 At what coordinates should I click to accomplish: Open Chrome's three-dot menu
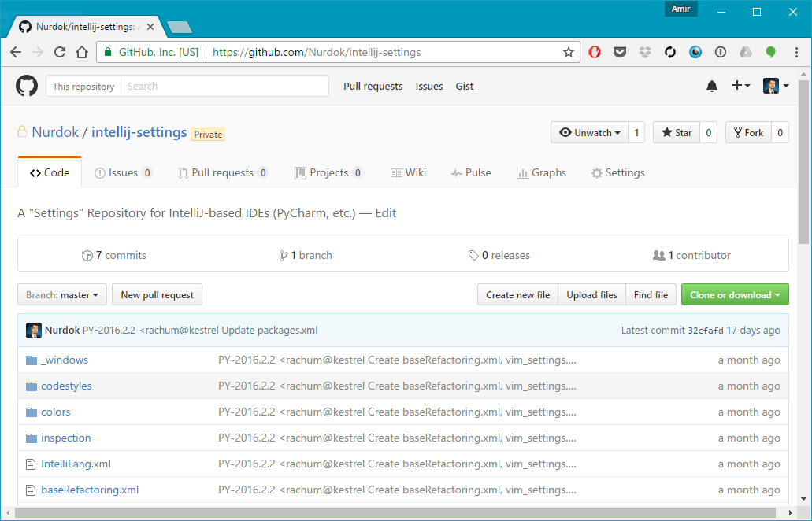[x=796, y=52]
